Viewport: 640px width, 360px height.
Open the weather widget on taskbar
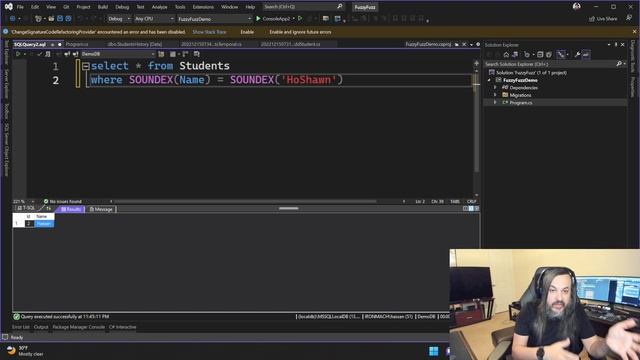(x=24, y=351)
